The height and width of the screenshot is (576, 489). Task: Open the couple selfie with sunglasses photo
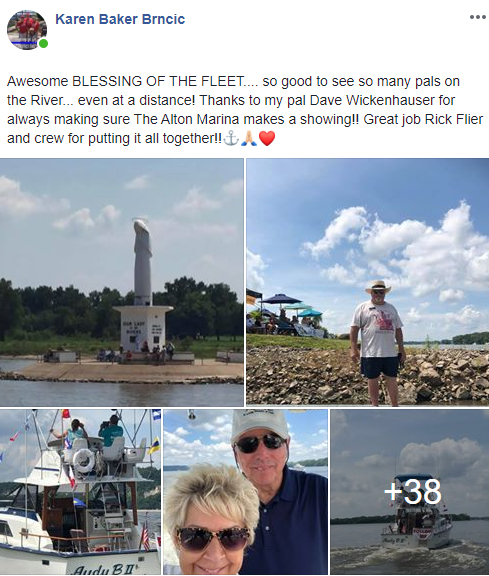tap(245, 492)
